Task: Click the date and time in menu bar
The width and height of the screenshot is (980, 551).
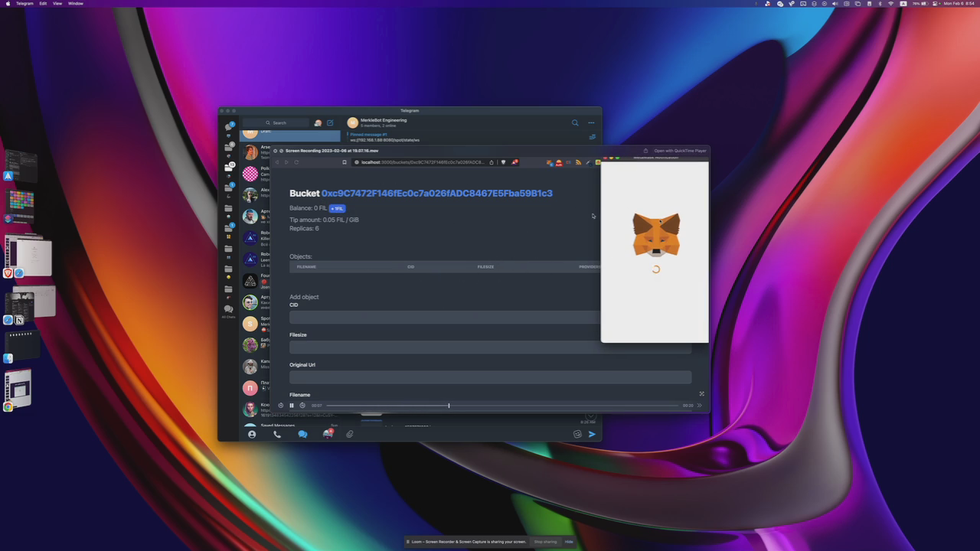Action: pyautogui.click(x=959, y=4)
